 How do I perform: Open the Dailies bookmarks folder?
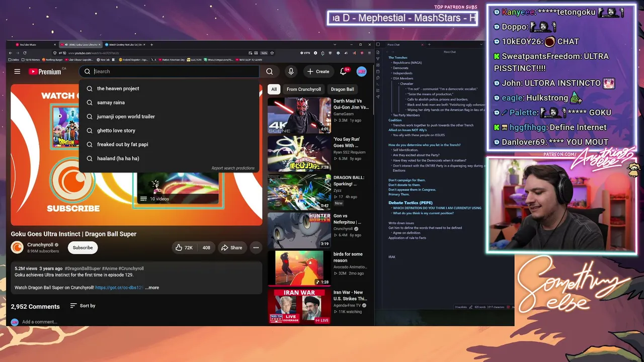click(x=14, y=60)
